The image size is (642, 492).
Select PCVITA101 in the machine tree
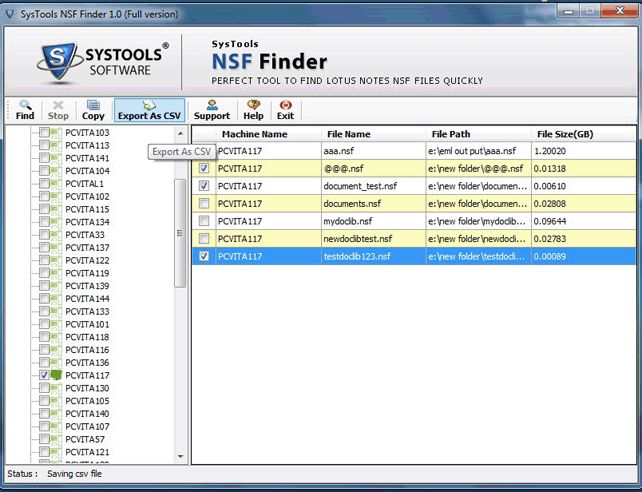87,324
